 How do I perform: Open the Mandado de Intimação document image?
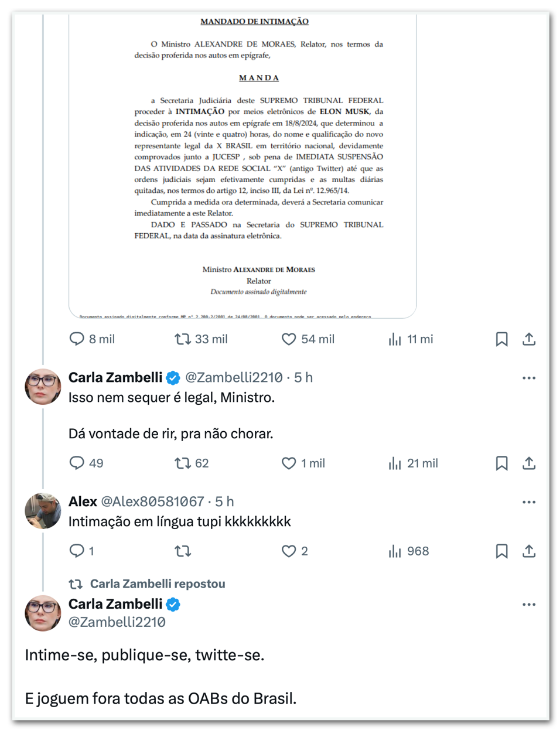point(243,164)
